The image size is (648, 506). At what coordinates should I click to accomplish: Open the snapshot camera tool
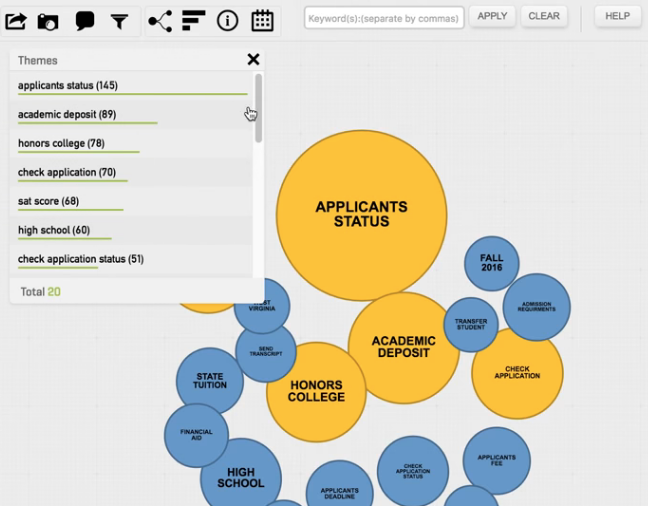[x=48, y=22]
